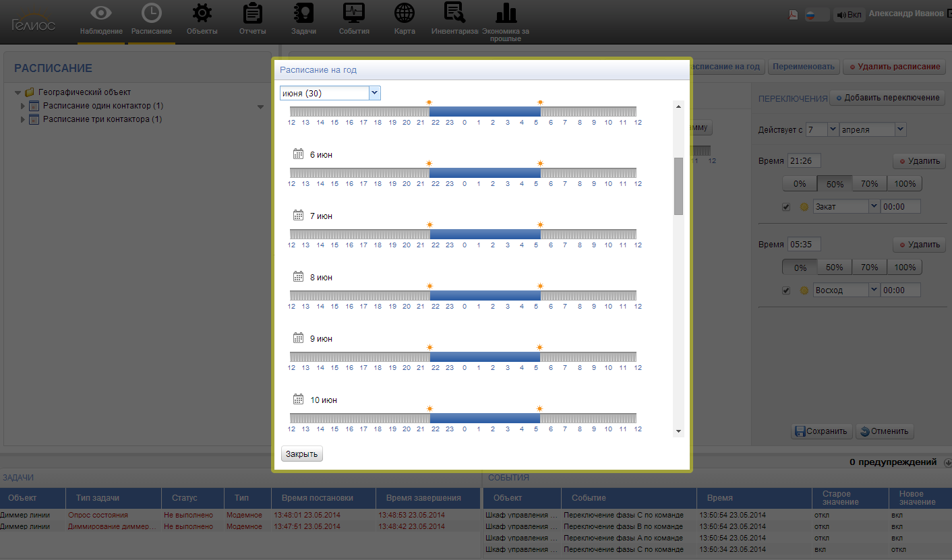Click the sun icon next to Восход

point(804,290)
